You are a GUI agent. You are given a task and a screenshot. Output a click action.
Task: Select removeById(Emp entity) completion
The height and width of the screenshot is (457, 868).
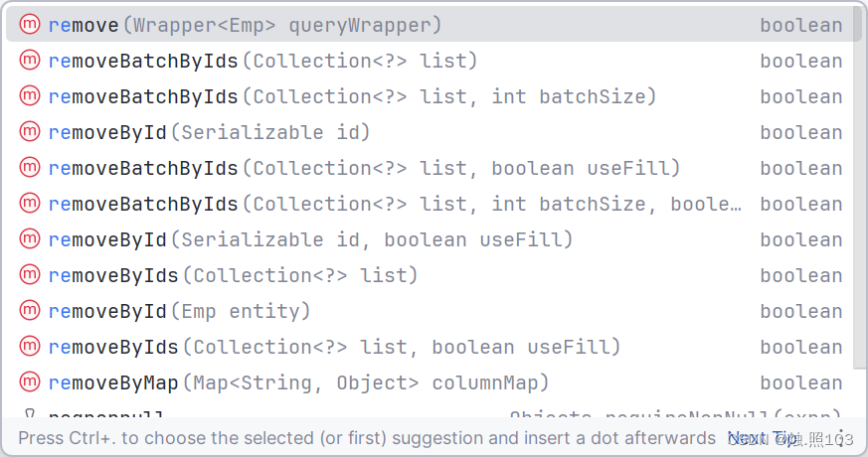click(430, 311)
